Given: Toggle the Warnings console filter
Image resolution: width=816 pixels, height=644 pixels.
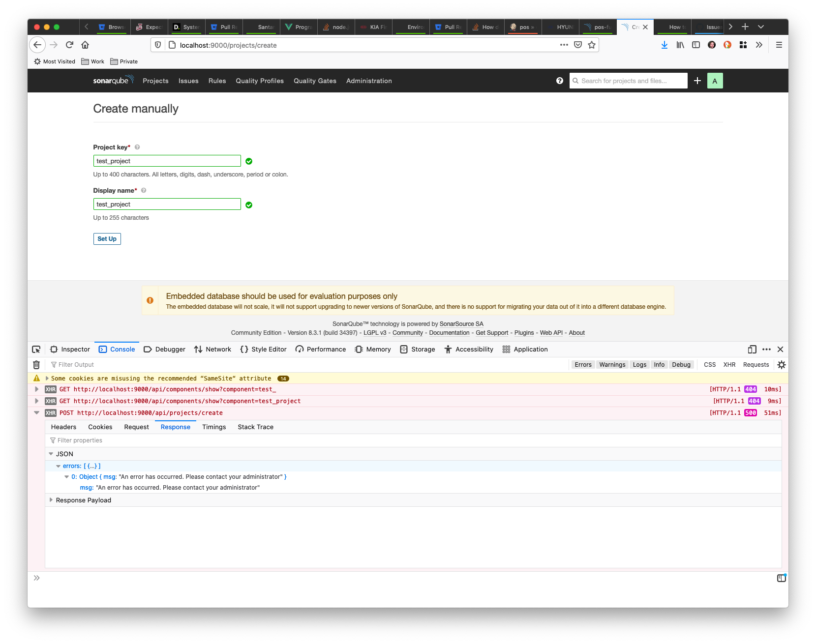Looking at the screenshot, I should point(612,365).
